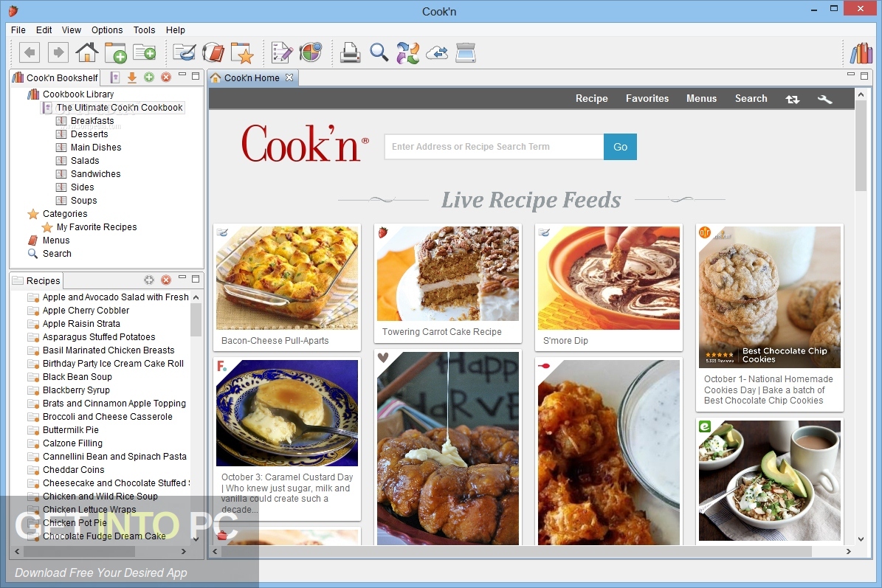Click the red delete icon in Recipes panel
Screen dimensions: 882x588
(166, 280)
